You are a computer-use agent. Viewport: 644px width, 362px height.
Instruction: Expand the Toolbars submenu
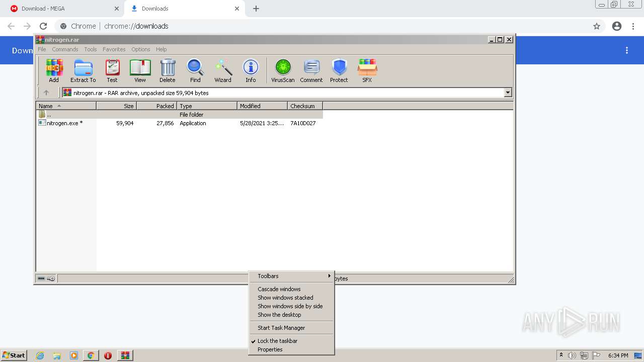coord(291,276)
